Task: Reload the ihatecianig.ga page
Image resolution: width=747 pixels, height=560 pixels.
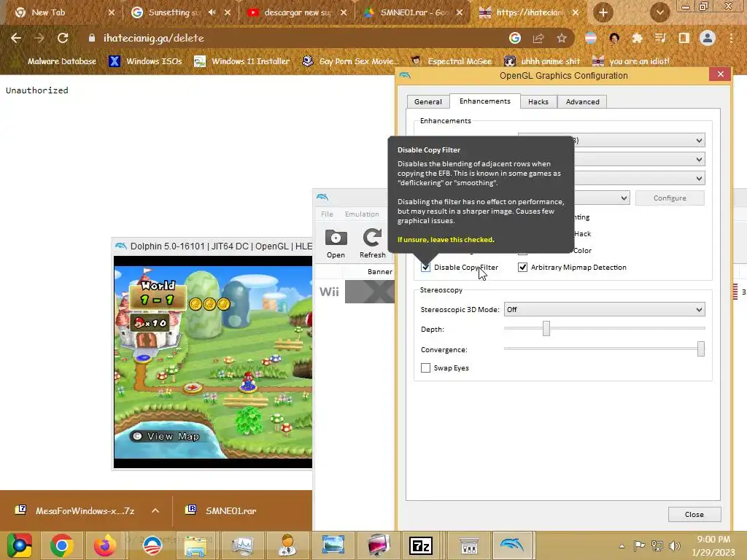Action: [63, 38]
